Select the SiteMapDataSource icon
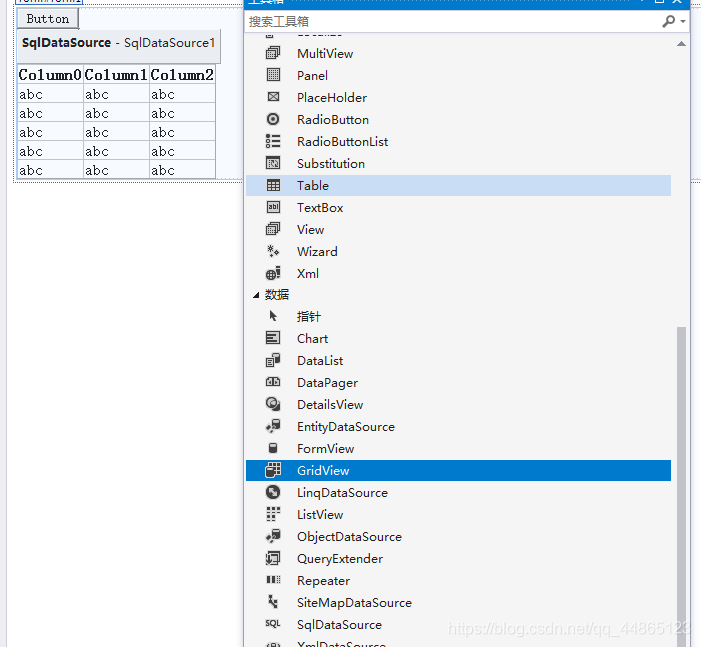The image size is (701, 647). point(273,602)
